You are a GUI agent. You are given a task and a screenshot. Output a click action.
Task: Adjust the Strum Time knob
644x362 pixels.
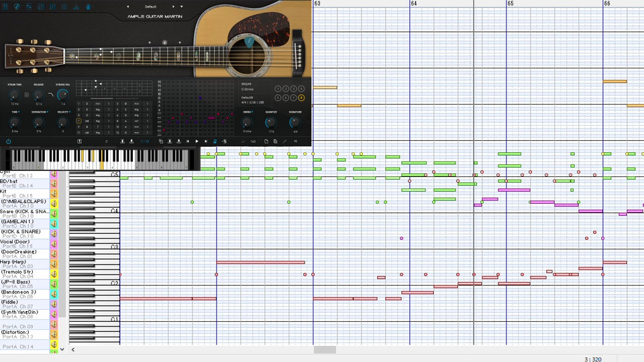pos(14,95)
